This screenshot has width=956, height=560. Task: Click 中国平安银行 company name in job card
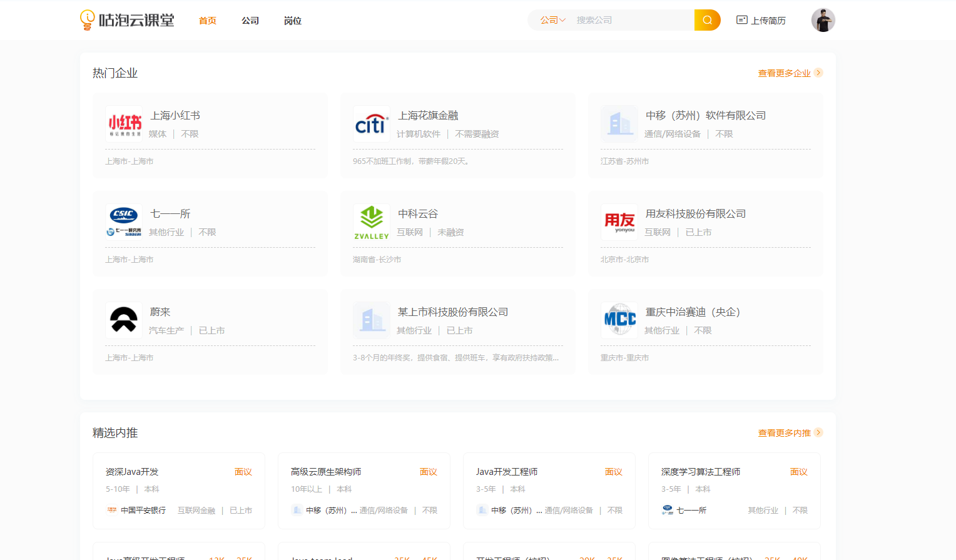143,511
